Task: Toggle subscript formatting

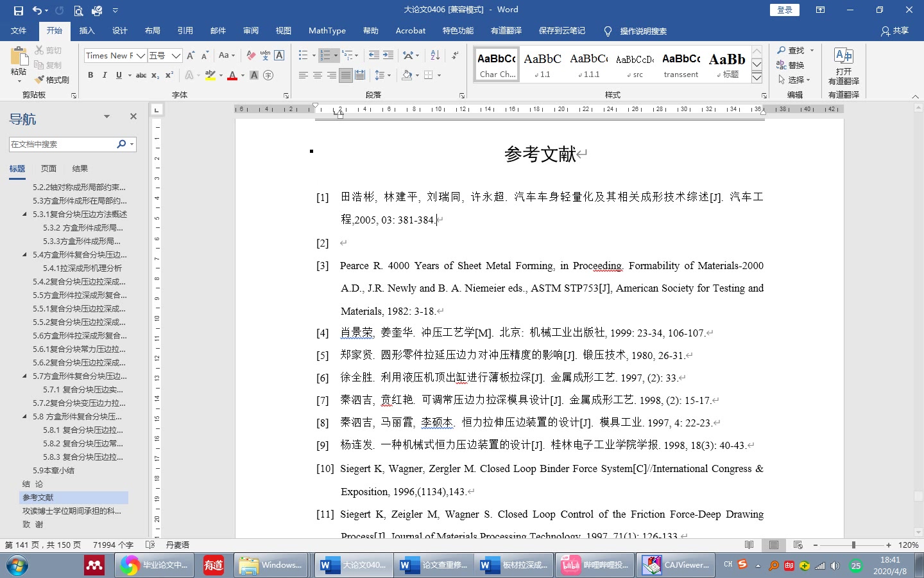Action: point(155,75)
